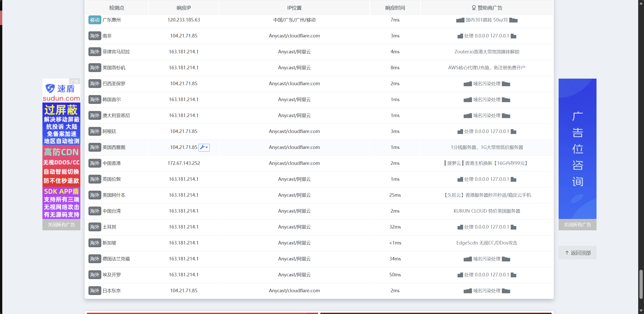Open EdgeScdn 无视CC/DDos攻击 link
Image resolution: width=644 pixels, height=314 pixels.
pyautogui.click(x=487, y=243)
